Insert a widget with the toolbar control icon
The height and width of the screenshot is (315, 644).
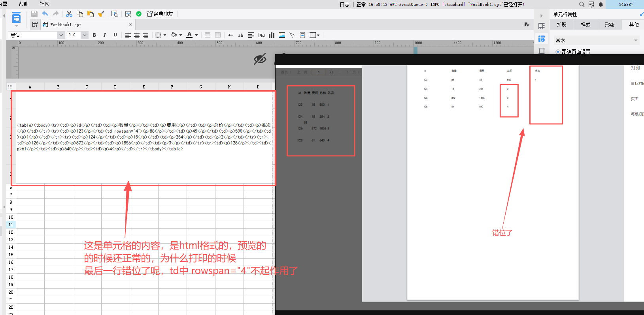[230, 35]
